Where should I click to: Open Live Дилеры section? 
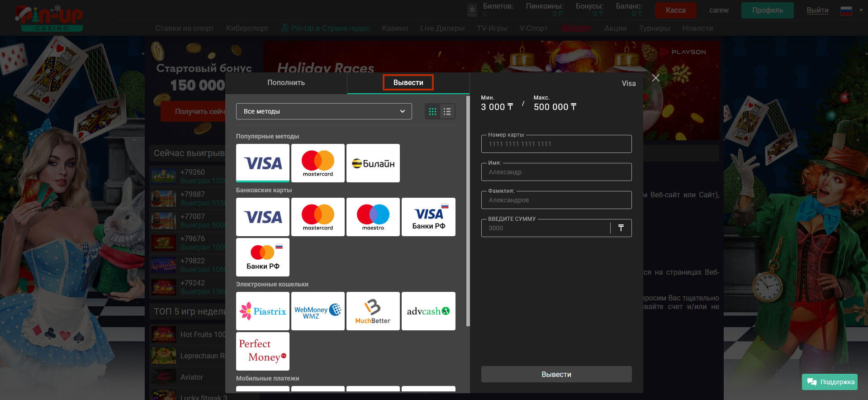click(x=442, y=28)
